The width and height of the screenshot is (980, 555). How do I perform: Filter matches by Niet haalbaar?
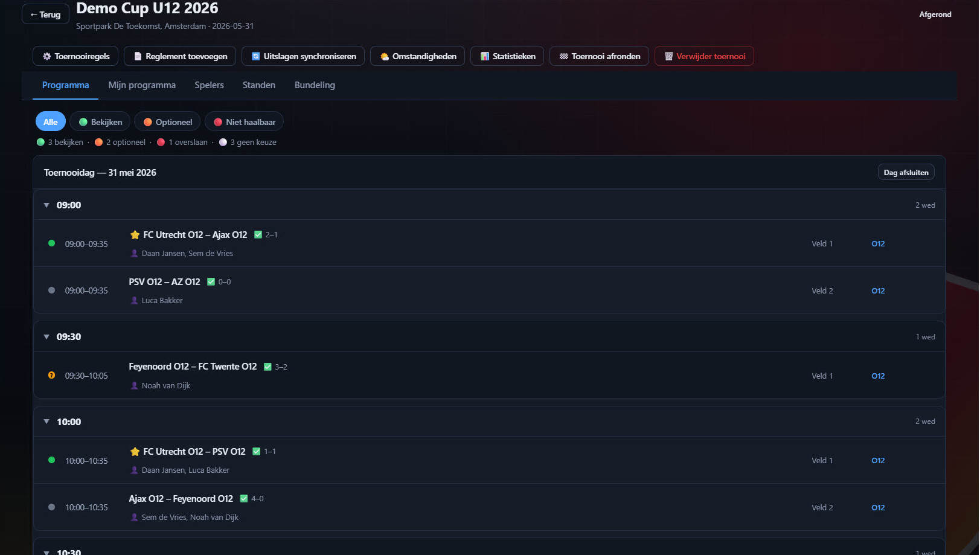244,122
